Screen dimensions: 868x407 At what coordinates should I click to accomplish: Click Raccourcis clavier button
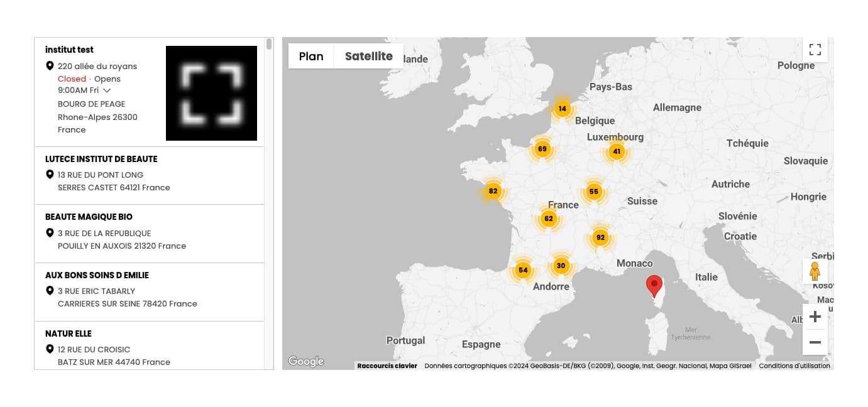pos(387,366)
